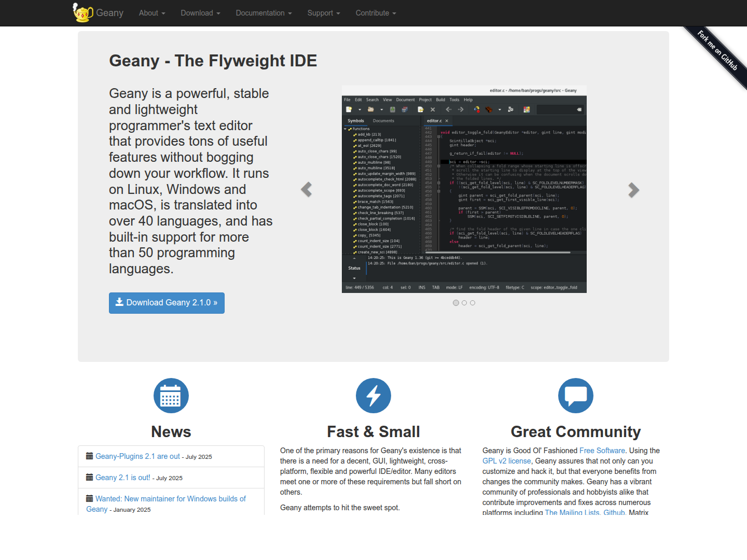Expand the Documentation menu

pyautogui.click(x=264, y=13)
